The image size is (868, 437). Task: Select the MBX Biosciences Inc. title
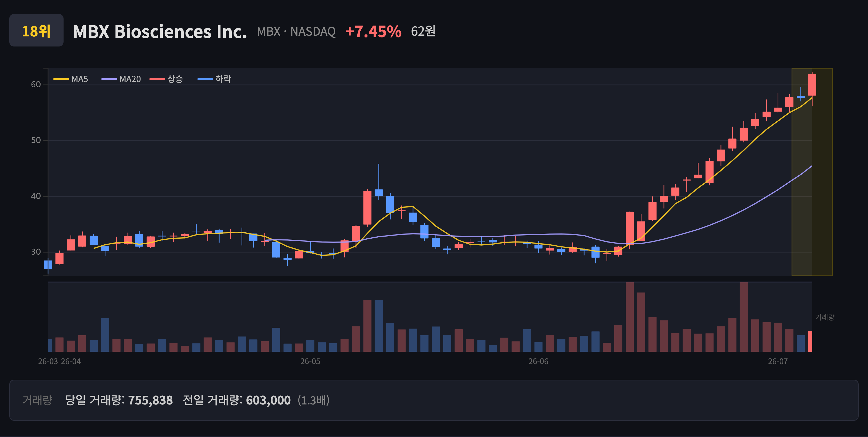[x=160, y=32]
